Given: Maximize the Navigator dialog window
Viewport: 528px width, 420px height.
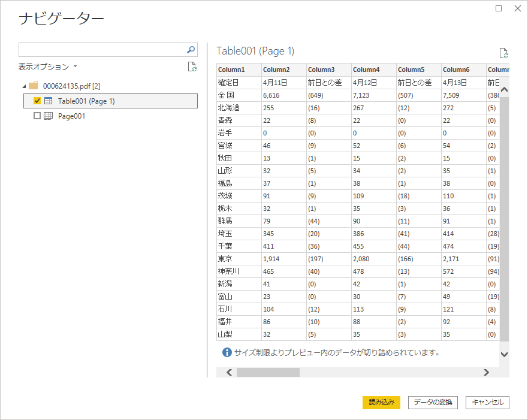Looking at the screenshot, I should coord(499,8).
